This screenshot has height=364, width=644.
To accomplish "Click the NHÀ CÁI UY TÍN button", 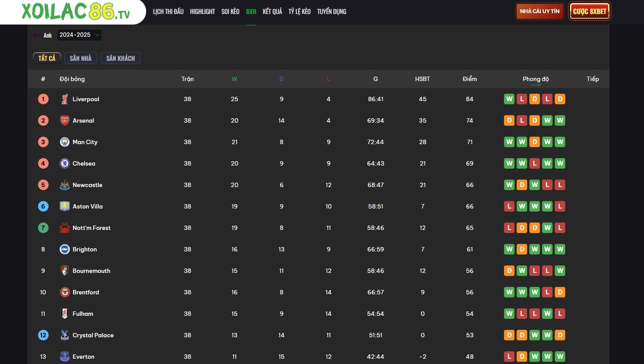I will pyautogui.click(x=540, y=11).
